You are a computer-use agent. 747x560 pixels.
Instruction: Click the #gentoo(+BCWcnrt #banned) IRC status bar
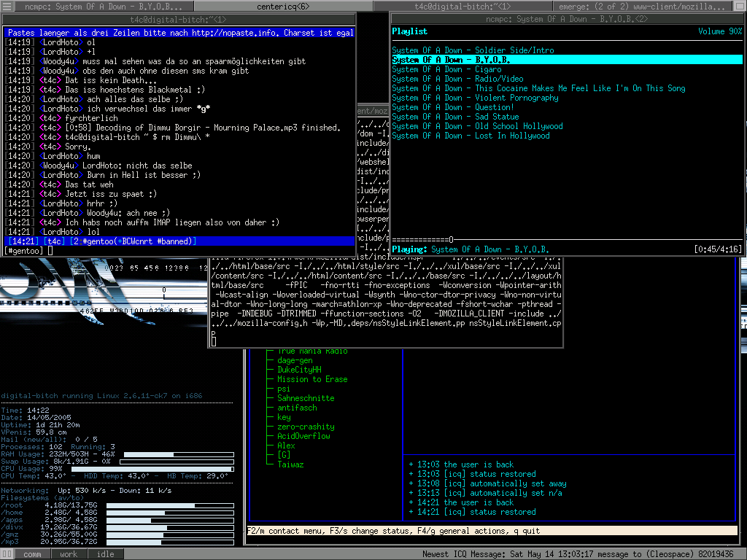tap(179, 241)
